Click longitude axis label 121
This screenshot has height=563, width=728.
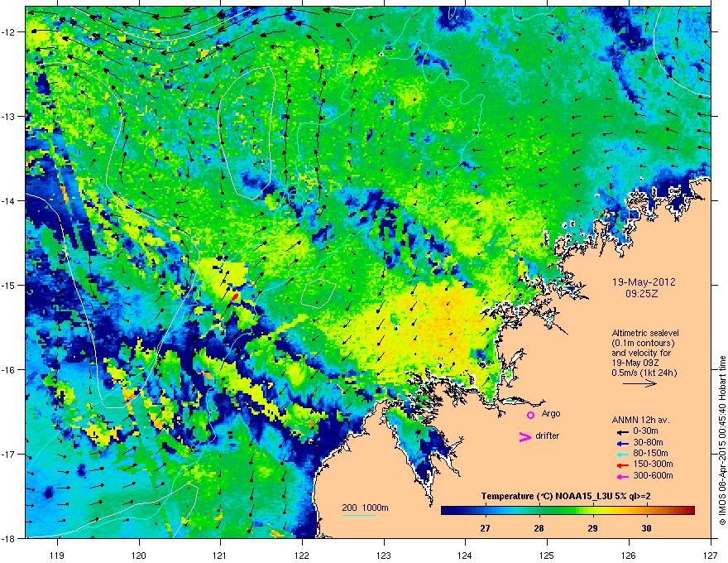[220, 555]
